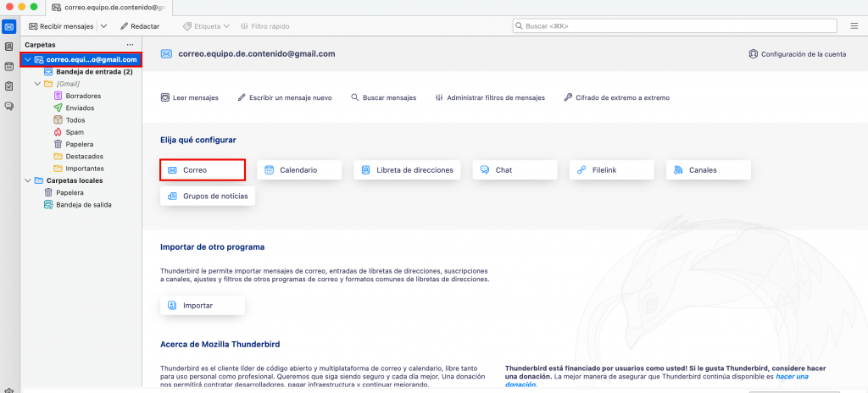Image resolution: width=868 pixels, height=393 pixels.
Task: Click the Spam flame icon
Action: point(58,132)
